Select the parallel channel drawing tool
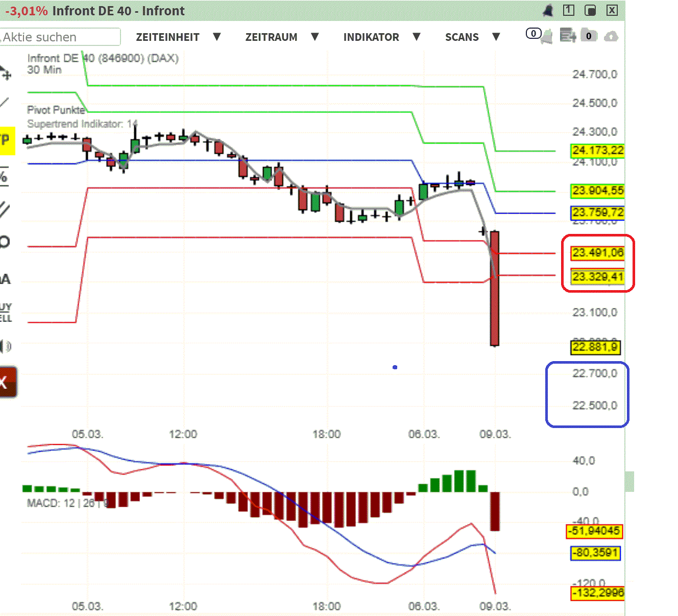Image resolution: width=678 pixels, height=616 pixels. tap(5, 209)
